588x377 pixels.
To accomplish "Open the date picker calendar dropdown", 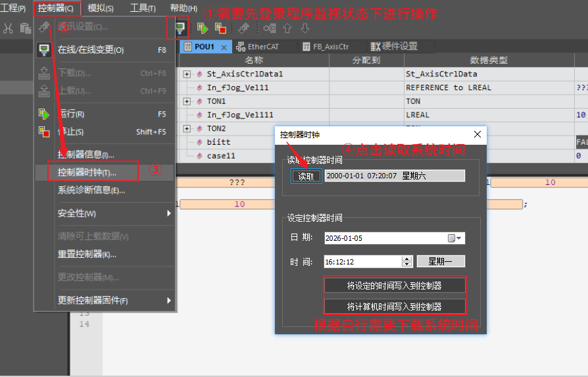I will coord(456,238).
